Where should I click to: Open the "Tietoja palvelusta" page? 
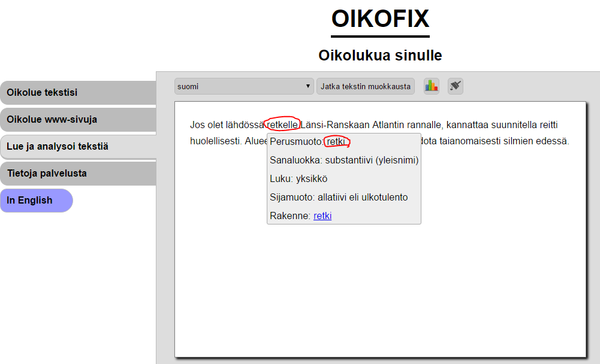pos(47,173)
